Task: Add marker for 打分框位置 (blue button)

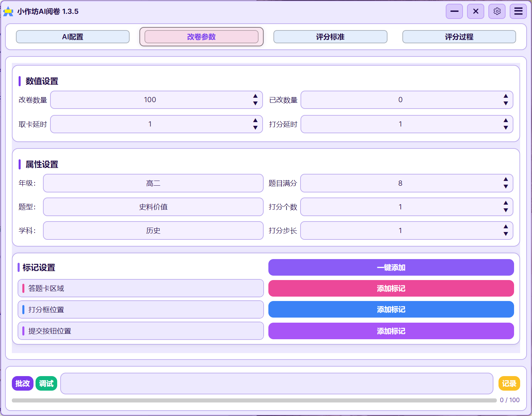Action: [391, 309]
